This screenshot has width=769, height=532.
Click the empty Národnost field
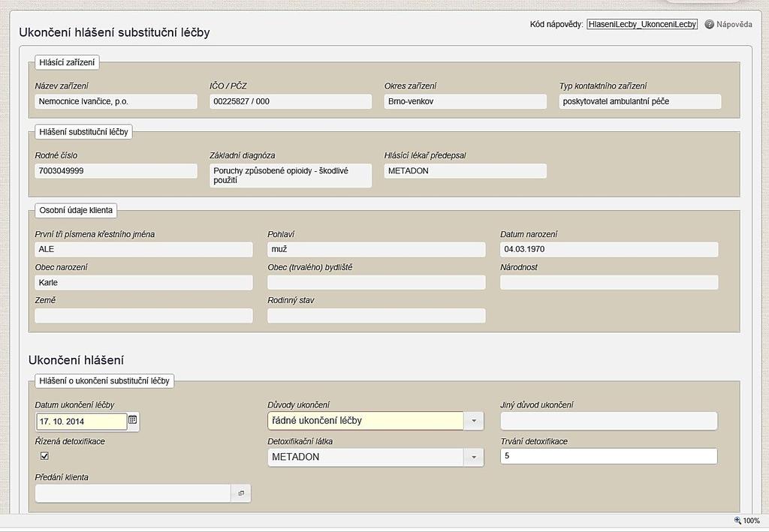[x=609, y=283]
